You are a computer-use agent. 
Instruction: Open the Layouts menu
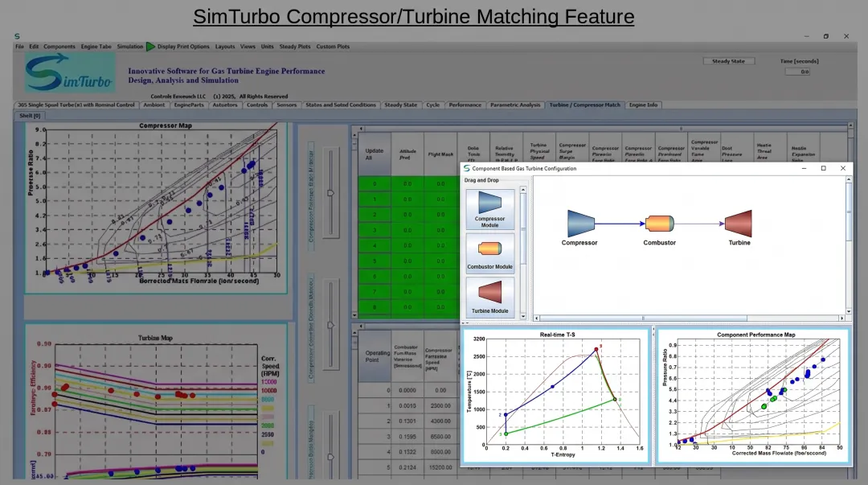225,47
